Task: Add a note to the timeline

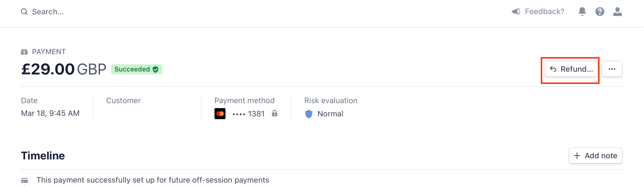Action: 595,156
